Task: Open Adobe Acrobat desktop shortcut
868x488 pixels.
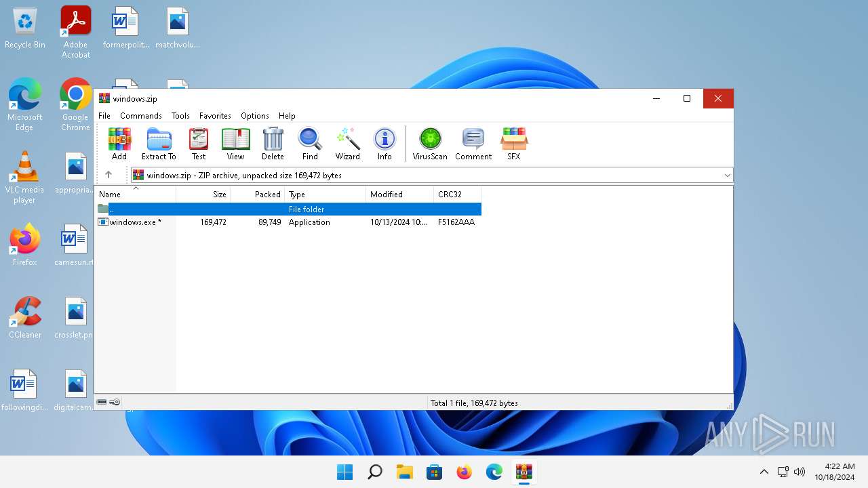Action: coord(76,33)
